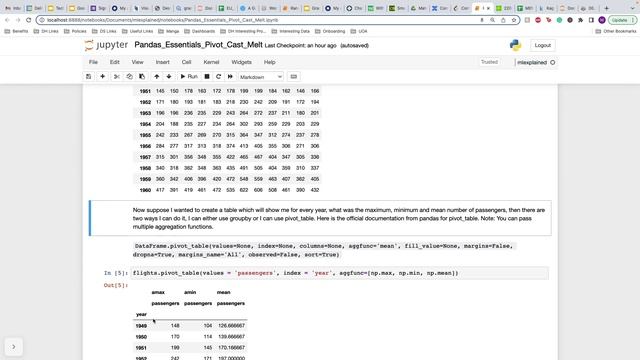Open the Dashboards bookmarks folder
Viewport: 640px width, 360px height.
pos(199,31)
